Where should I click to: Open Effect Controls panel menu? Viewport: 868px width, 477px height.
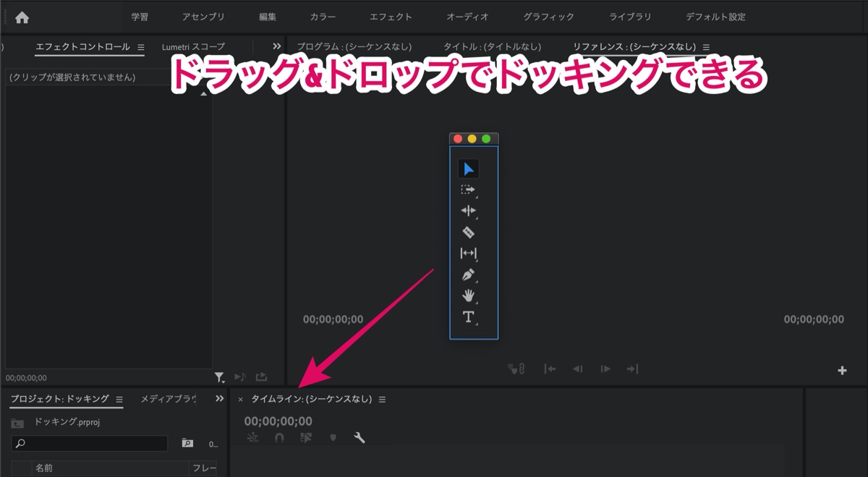click(x=141, y=47)
